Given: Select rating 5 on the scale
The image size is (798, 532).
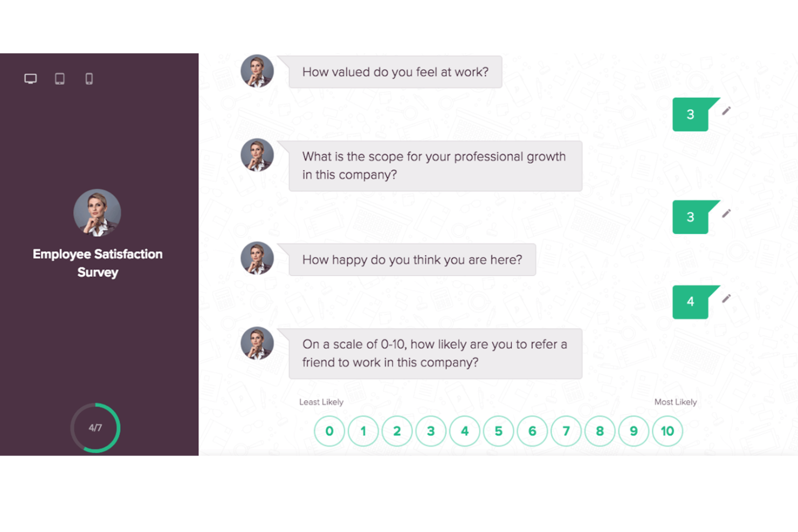Looking at the screenshot, I should (x=498, y=431).
